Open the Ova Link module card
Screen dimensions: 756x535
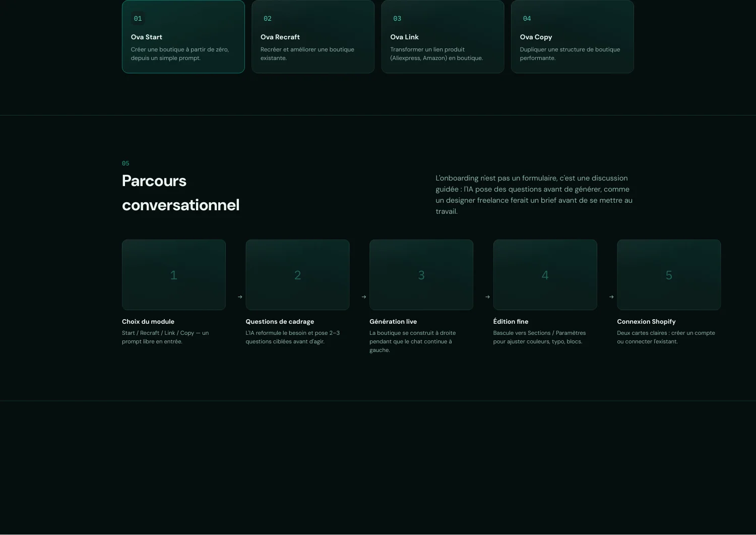tap(443, 37)
